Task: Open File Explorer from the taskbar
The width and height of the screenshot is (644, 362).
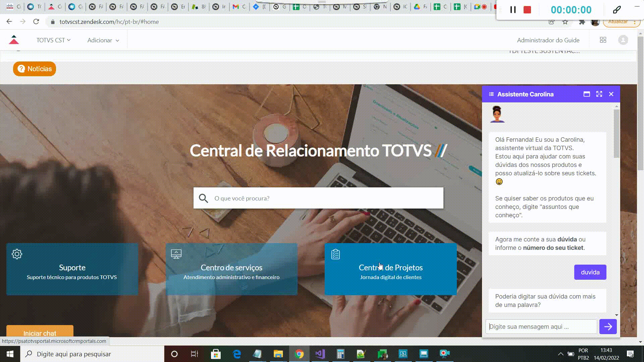Action: click(x=278, y=354)
